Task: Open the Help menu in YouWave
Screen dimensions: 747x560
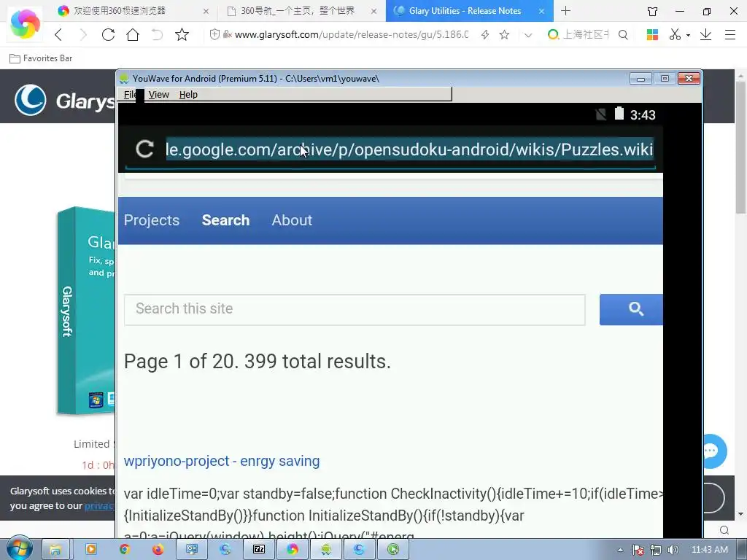Action: (188, 94)
